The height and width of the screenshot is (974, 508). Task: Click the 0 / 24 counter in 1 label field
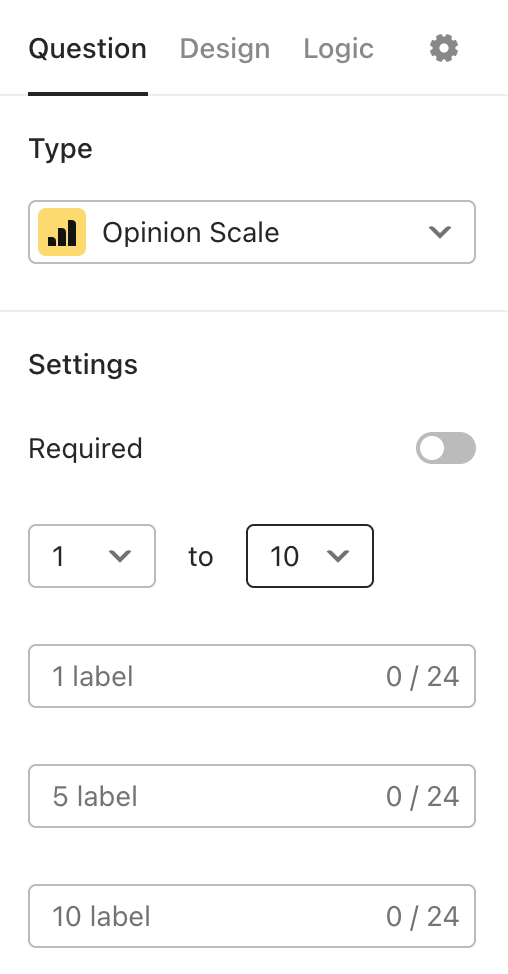[x=423, y=676]
